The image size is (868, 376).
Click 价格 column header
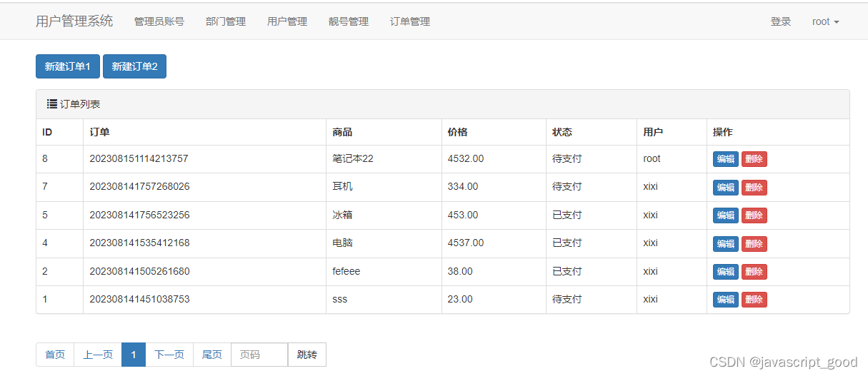[x=458, y=132]
